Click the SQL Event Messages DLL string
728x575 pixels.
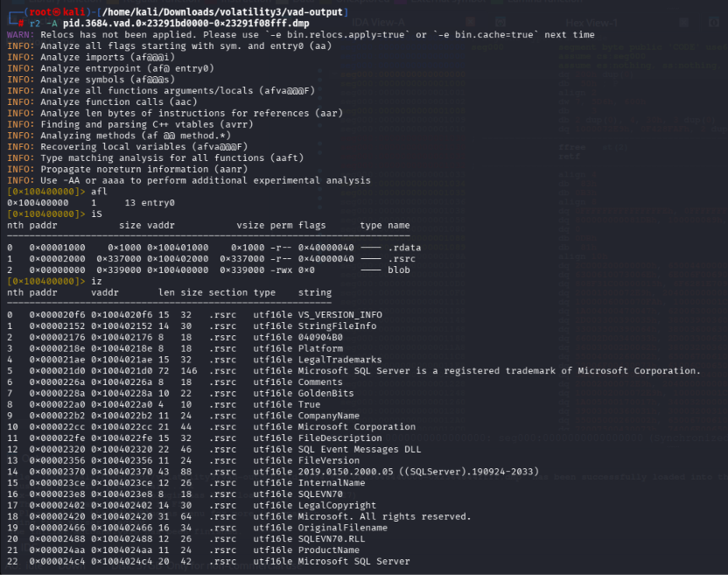tap(360, 449)
